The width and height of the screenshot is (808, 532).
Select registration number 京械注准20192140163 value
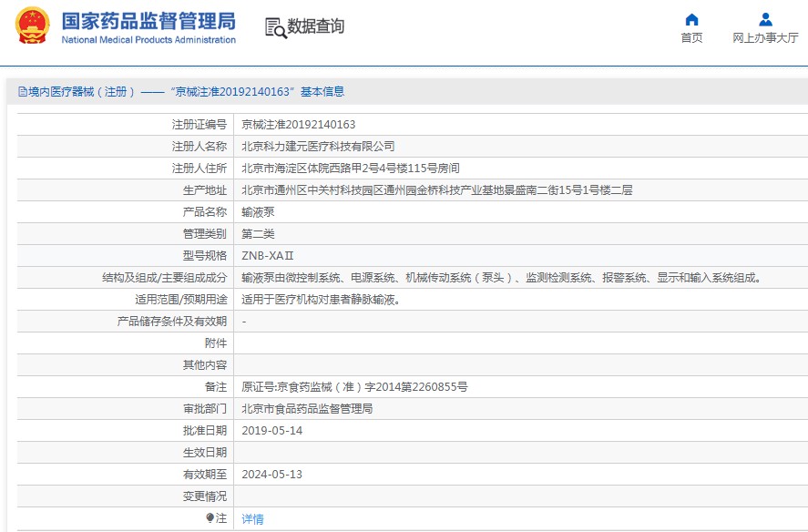299,125
